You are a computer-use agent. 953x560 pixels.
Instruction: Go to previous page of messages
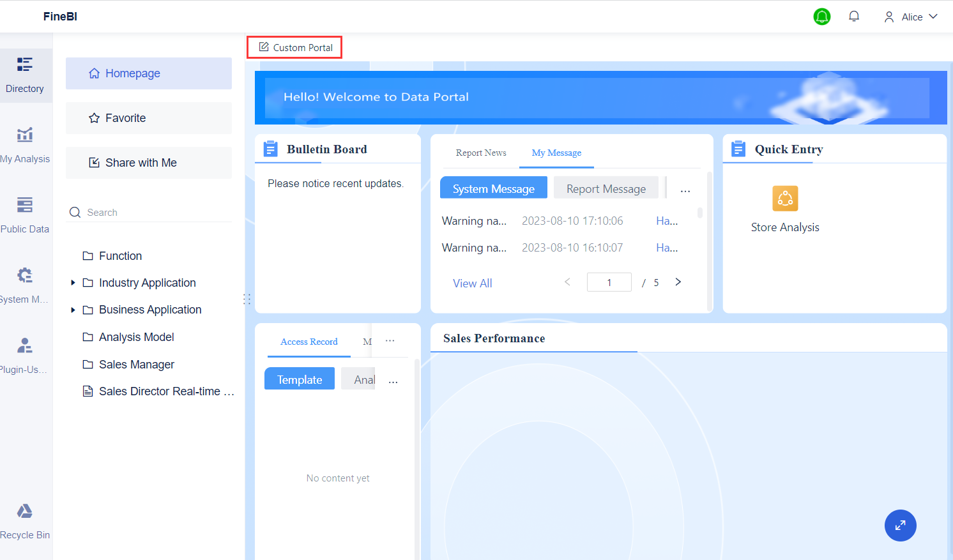pyautogui.click(x=567, y=282)
